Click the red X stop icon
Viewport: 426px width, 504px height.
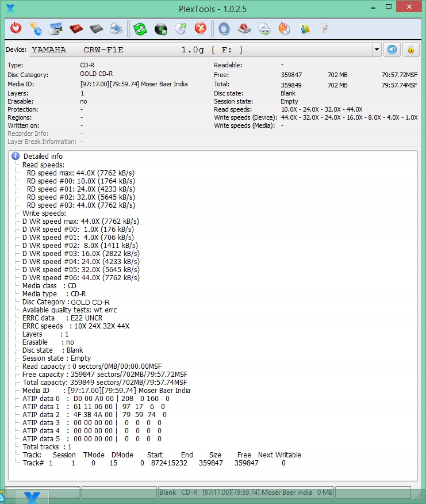[x=200, y=28]
